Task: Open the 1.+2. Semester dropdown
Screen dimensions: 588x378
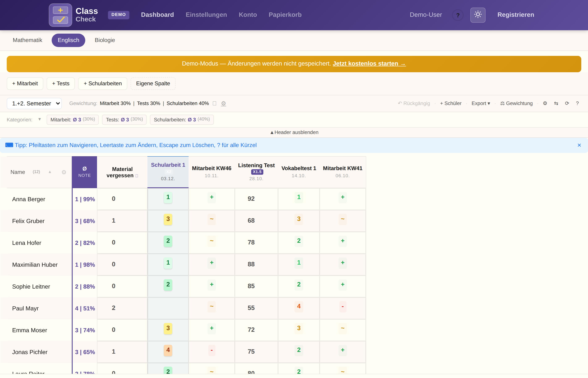Action: click(x=34, y=103)
